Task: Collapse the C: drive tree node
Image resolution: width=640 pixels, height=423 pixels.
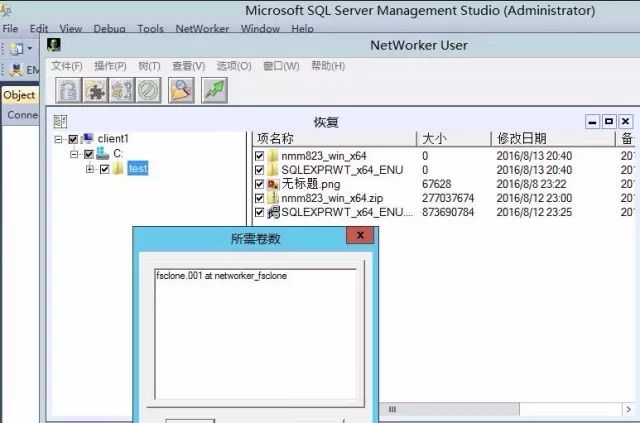Action: [x=74, y=154]
